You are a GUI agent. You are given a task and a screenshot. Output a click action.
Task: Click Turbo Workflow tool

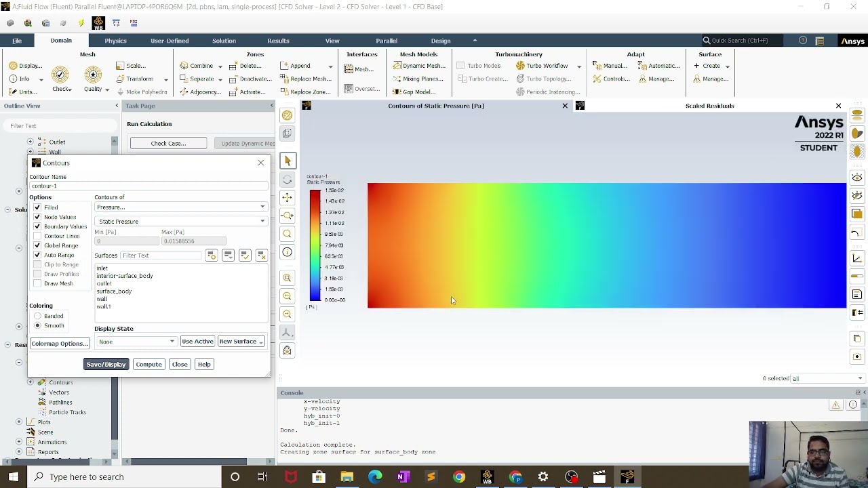tap(541, 66)
